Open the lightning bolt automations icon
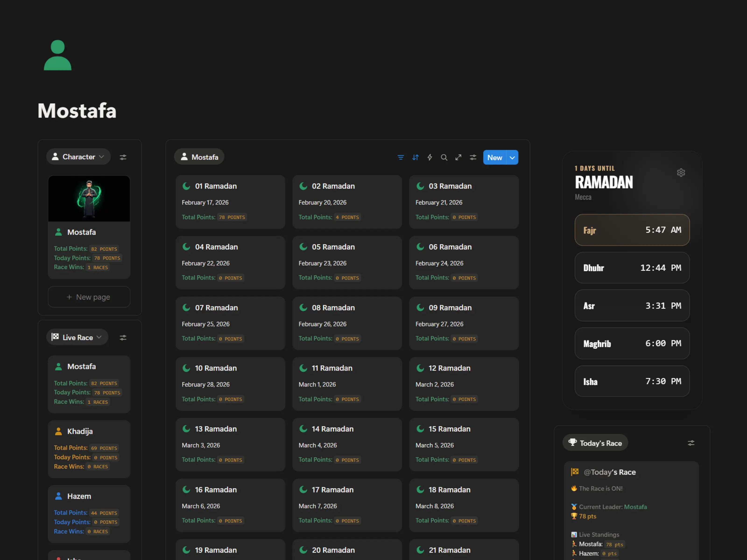Viewport: 747px width, 560px height. [x=430, y=157]
